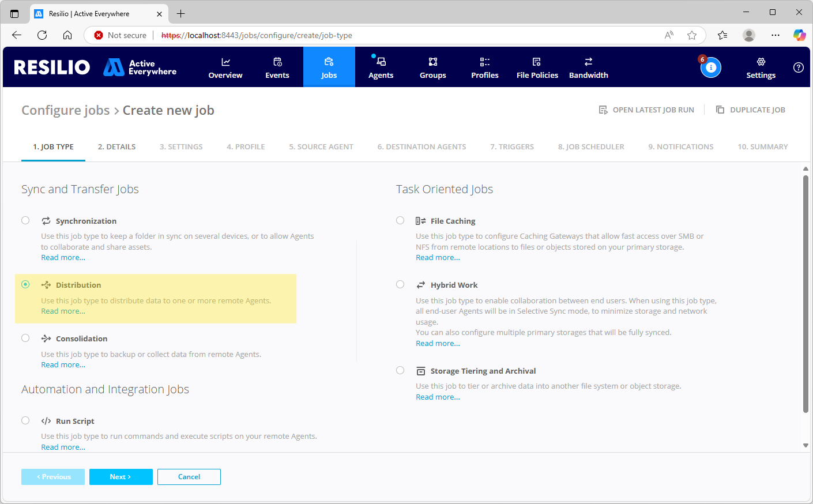The height and width of the screenshot is (504, 813).
Task: Open the Bandwidth section
Action: [588, 67]
